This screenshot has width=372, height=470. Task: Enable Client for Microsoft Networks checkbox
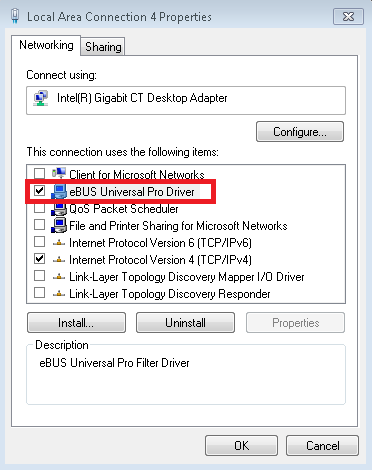coord(39,174)
